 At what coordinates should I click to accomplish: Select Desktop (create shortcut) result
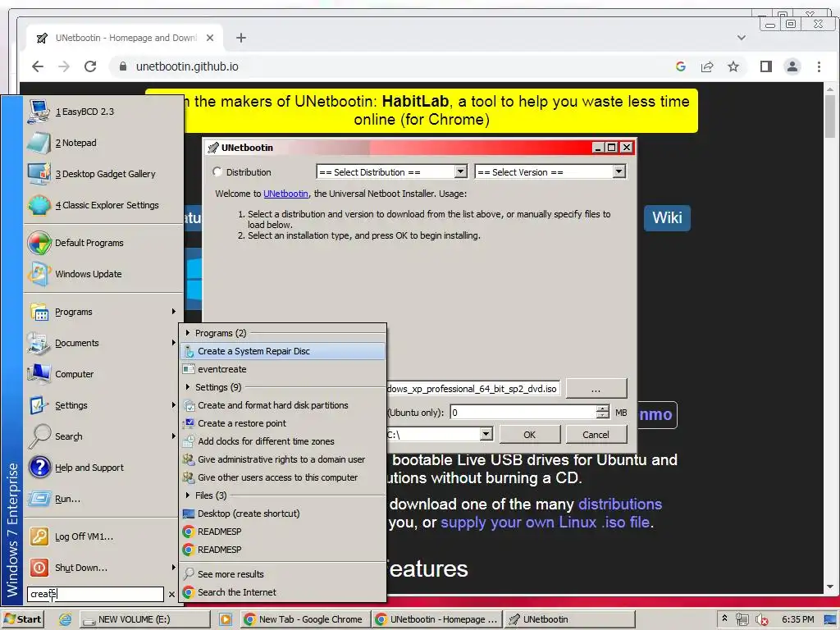click(283, 514)
